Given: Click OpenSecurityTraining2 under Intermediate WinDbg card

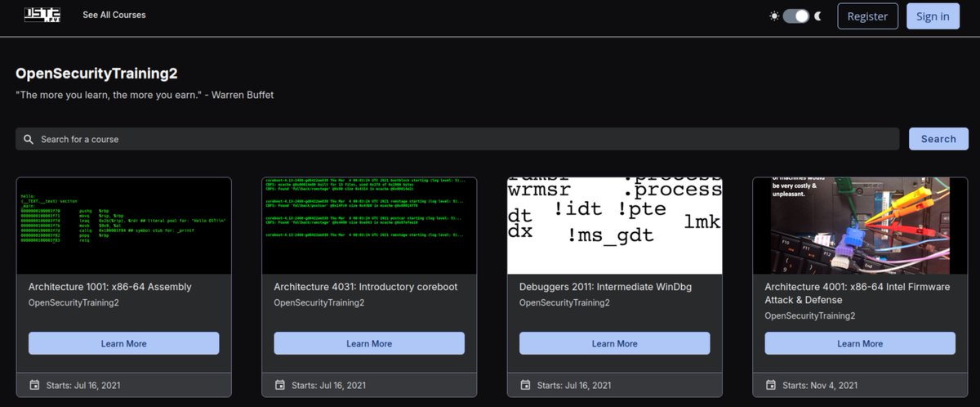Looking at the screenshot, I should click(564, 302).
